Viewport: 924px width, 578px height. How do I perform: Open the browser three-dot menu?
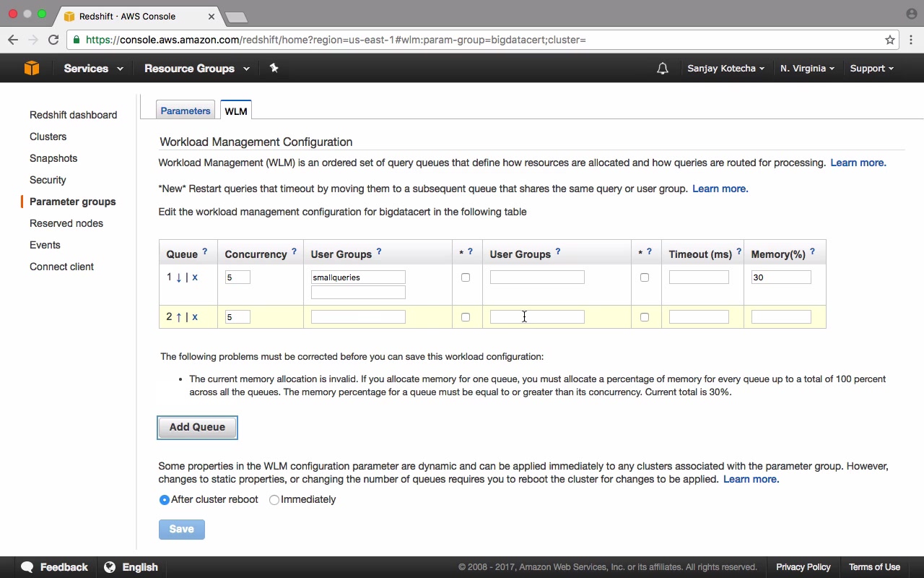(912, 40)
